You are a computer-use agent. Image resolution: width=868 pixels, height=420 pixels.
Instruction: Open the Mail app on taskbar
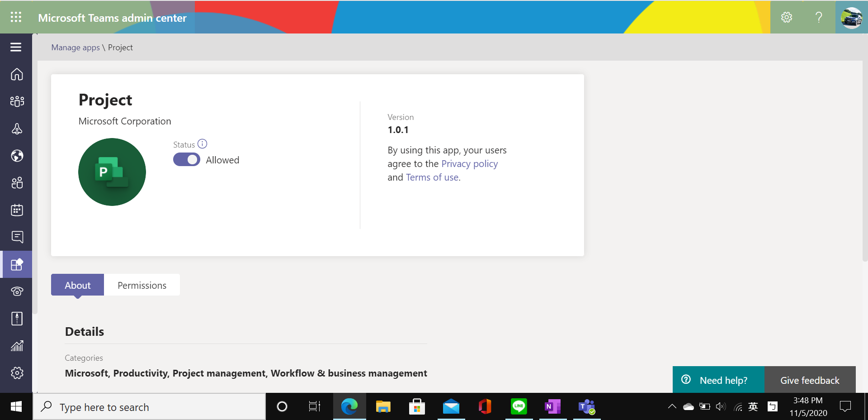[451, 407]
